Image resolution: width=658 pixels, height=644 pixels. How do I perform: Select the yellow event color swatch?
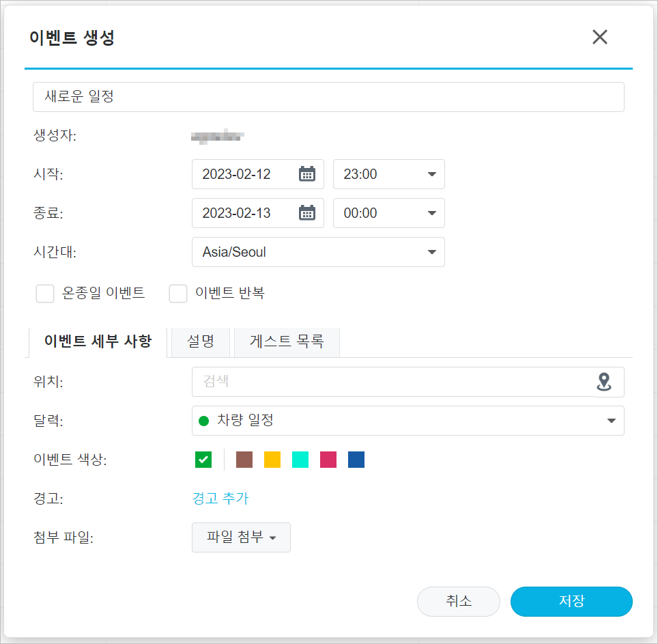pos(272,460)
